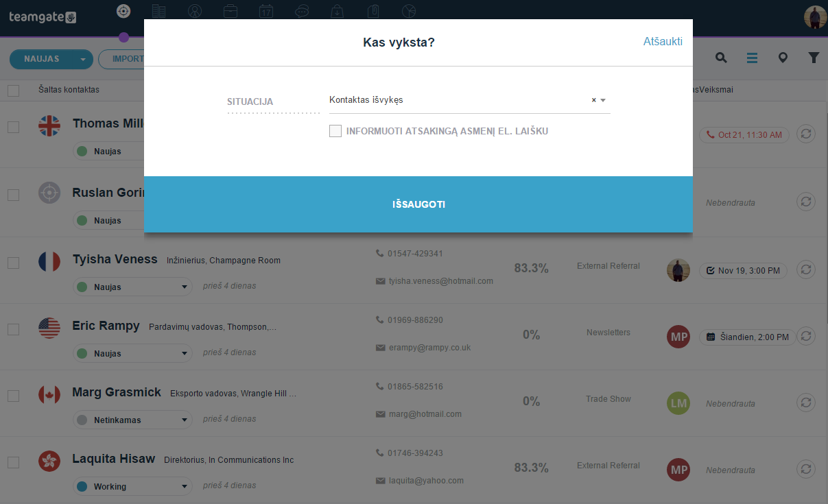The height and width of the screenshot is (504, 828).
Task: Open the pie chart Insights icon
Action: (409, 11)
